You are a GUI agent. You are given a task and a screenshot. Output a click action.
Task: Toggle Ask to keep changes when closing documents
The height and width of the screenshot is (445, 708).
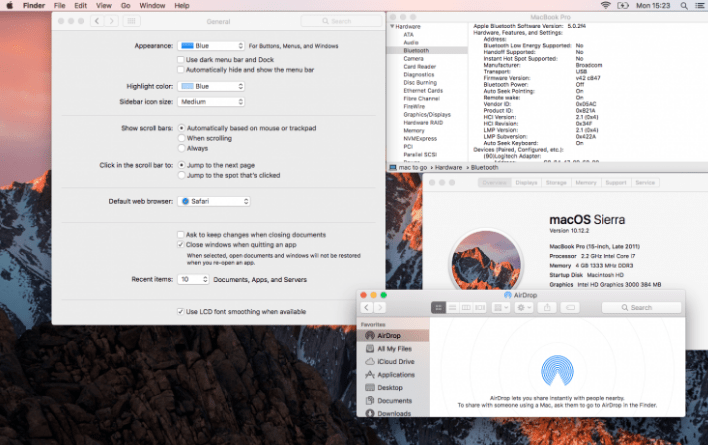click(181, 235)
